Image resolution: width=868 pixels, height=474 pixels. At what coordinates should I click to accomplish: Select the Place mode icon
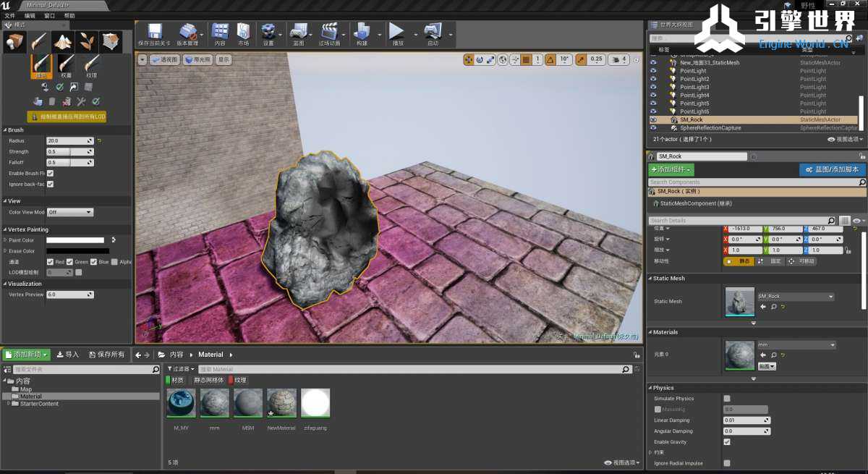point(14,41)
